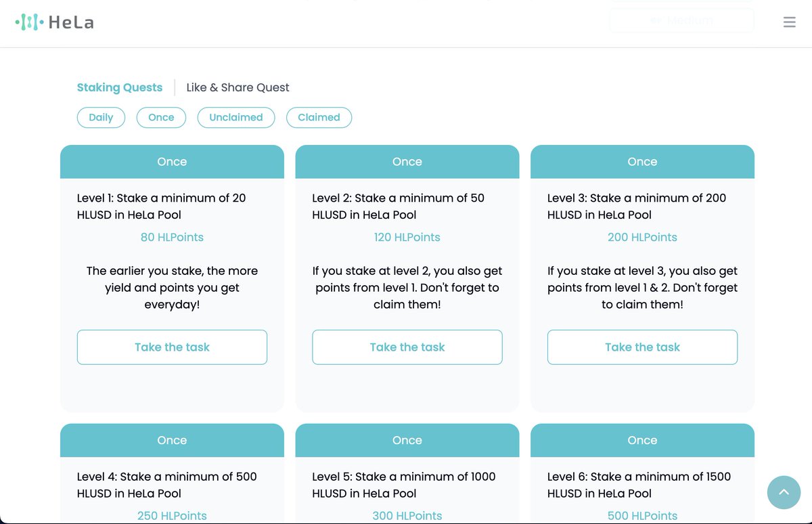Click the 300 HLPoints reward text
The image size is (812, 524).
pyautogui.click(x=407, y=516)
